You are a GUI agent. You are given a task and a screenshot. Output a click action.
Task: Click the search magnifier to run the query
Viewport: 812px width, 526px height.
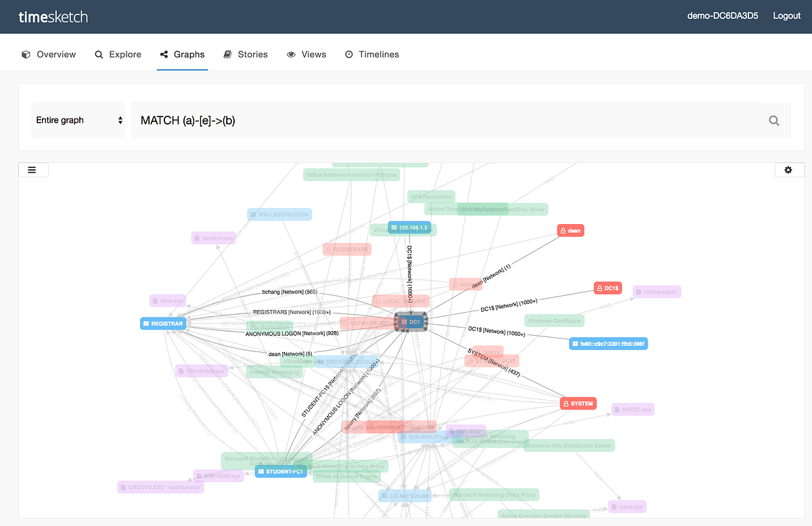click(x=773, y=120)
